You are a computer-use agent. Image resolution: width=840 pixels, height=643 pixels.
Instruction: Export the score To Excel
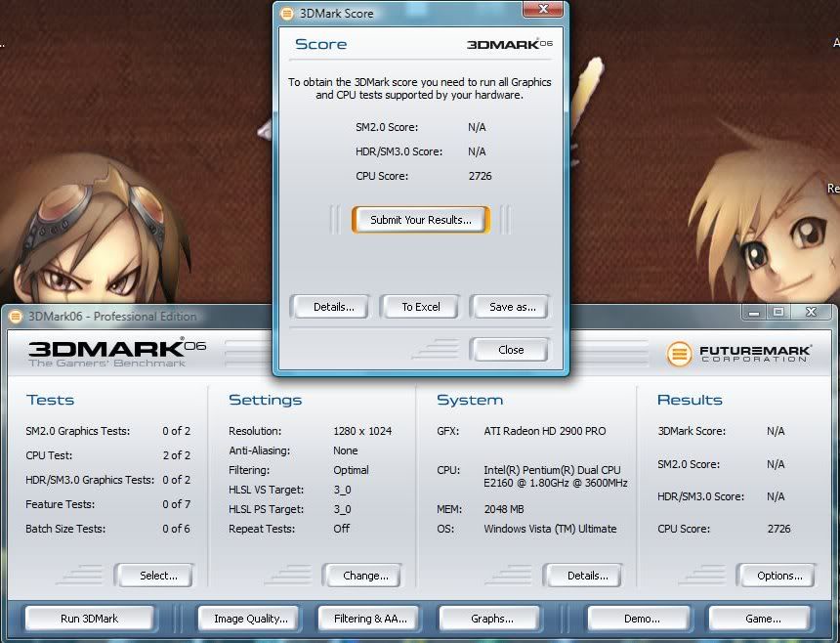pos(420,306)
